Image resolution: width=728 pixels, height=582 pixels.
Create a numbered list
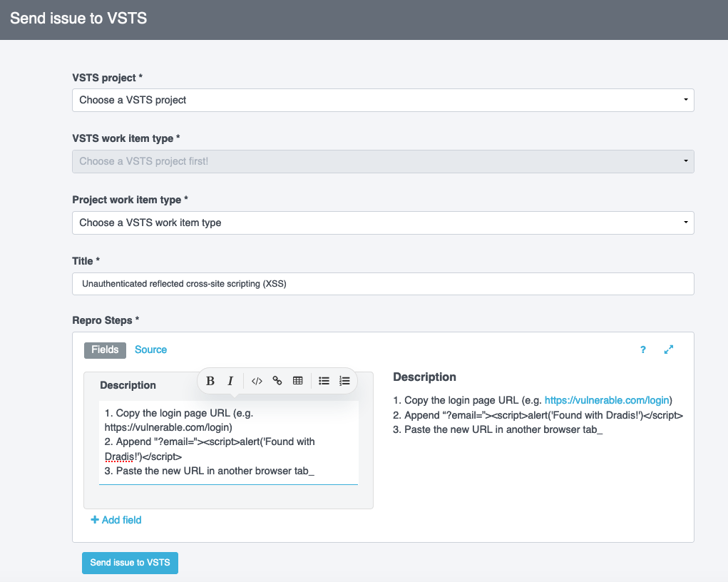[344, 381]
